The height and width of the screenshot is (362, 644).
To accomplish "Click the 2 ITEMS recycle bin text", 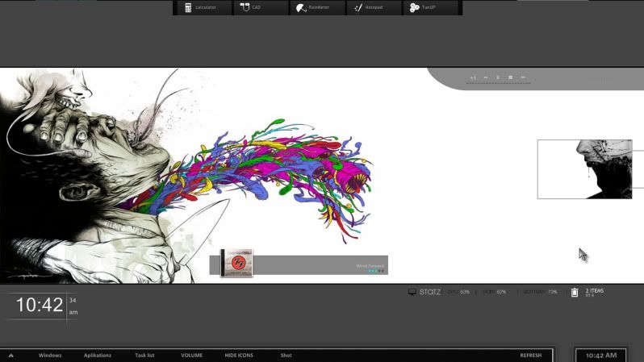I will [x=594, y=292].
